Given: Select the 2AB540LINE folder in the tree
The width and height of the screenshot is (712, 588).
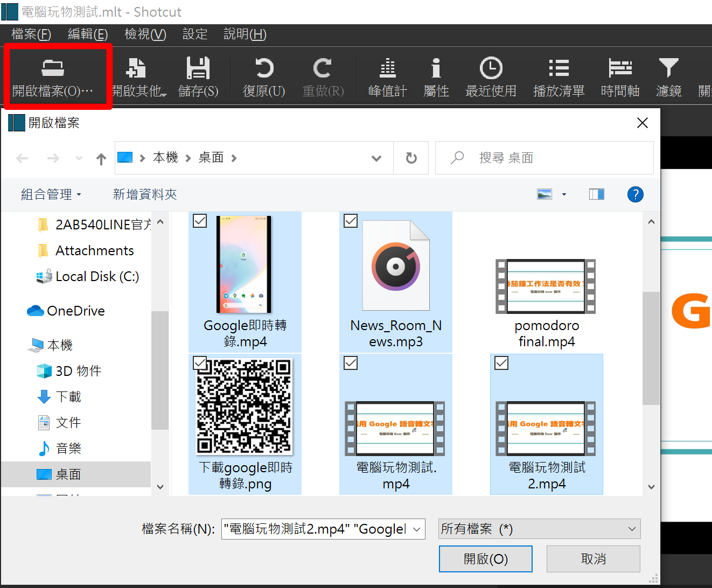Looking at the screenshot, I should [x=94, y=225].
